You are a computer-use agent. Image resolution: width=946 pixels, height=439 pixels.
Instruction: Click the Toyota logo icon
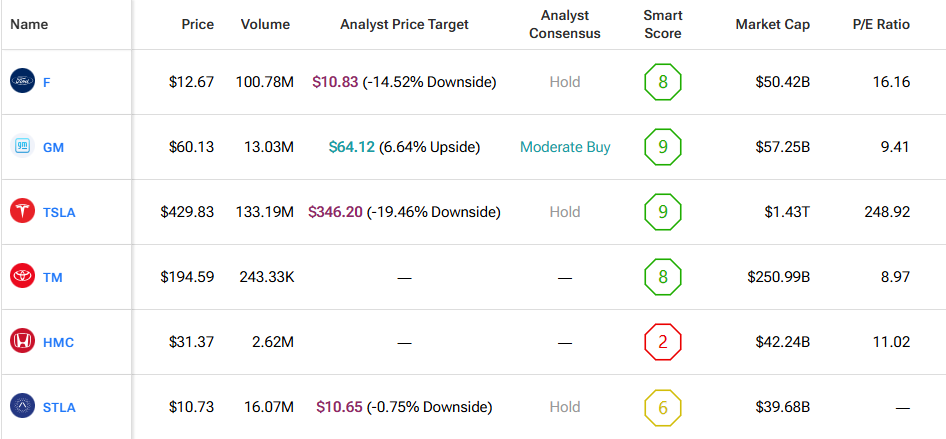click(22, 277)
